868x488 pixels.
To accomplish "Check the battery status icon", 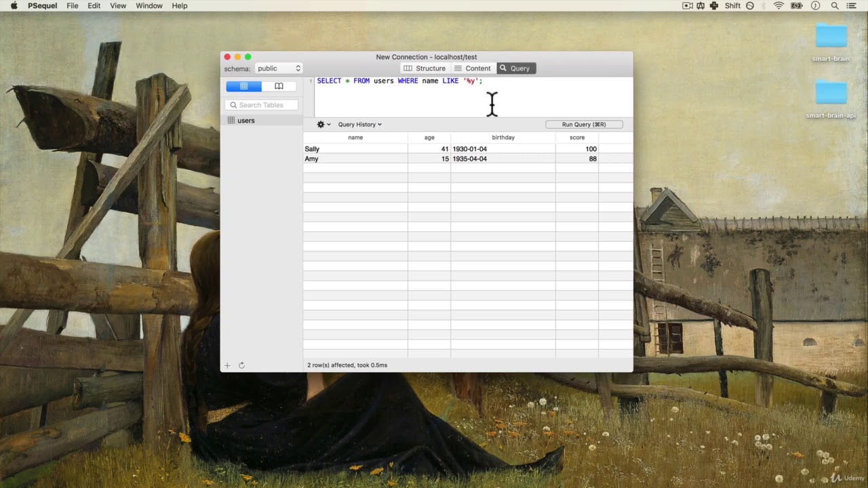I will point(797,5).
